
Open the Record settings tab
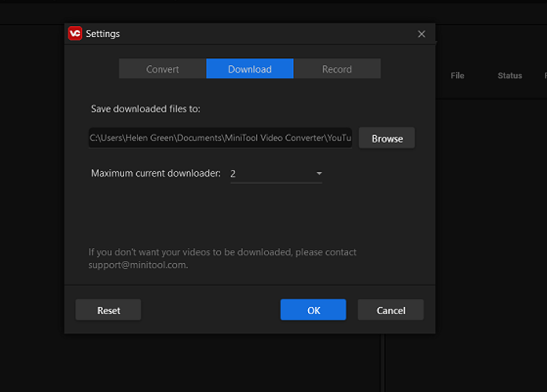pyautogui.click(x=337, y=68)
